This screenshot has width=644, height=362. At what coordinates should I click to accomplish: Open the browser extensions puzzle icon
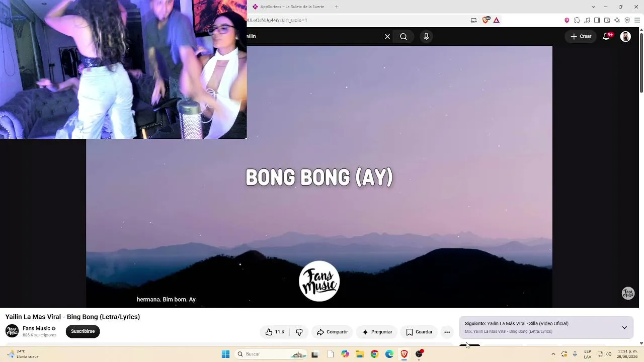[577, 20]
